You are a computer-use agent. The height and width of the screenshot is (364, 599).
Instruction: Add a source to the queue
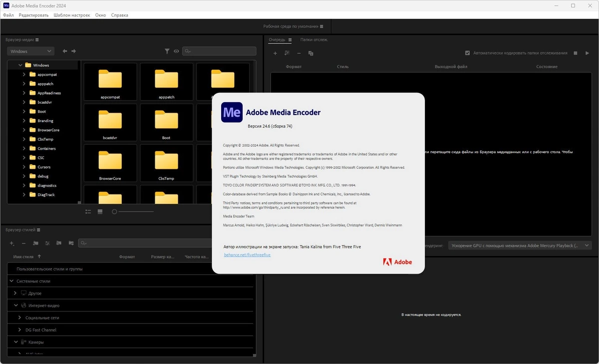coord(275,53)
